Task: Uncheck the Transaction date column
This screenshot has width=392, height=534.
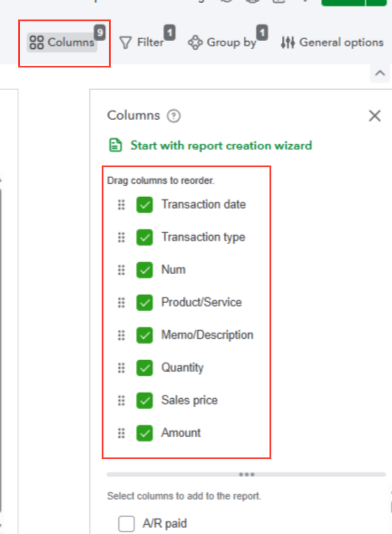Action: point(144,205)
